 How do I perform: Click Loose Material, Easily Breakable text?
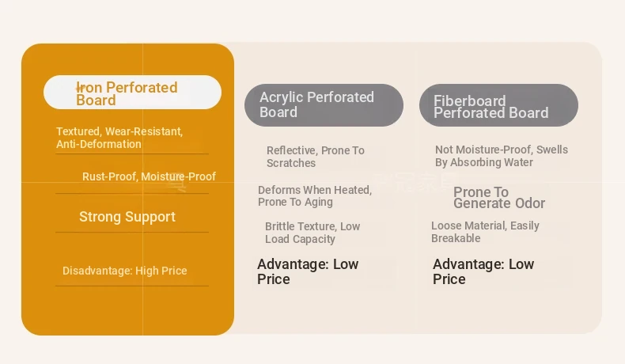(485, 232)
